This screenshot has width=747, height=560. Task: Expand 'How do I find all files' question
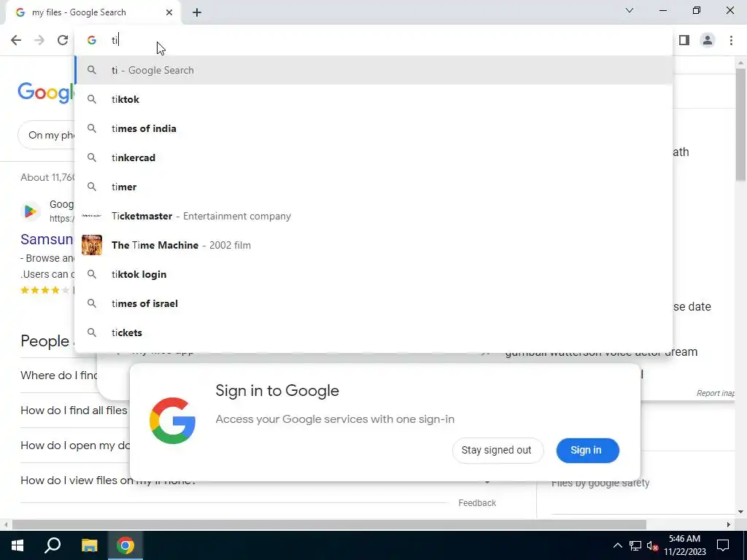(74, 410)
